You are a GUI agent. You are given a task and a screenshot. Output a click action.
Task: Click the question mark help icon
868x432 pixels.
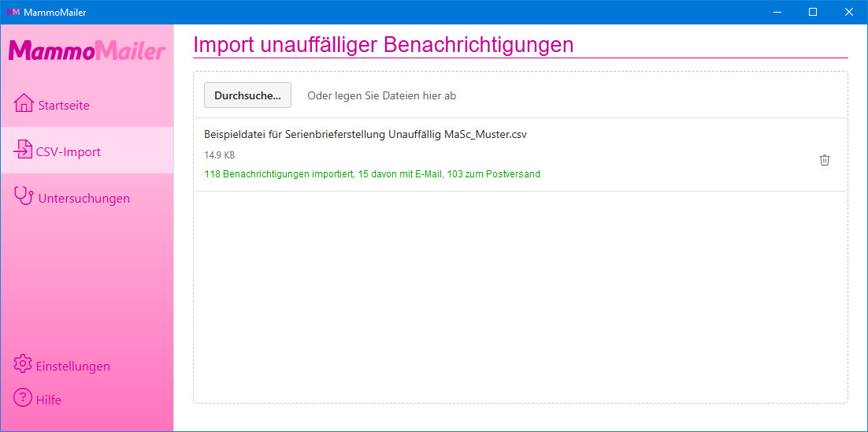point(23,398)
